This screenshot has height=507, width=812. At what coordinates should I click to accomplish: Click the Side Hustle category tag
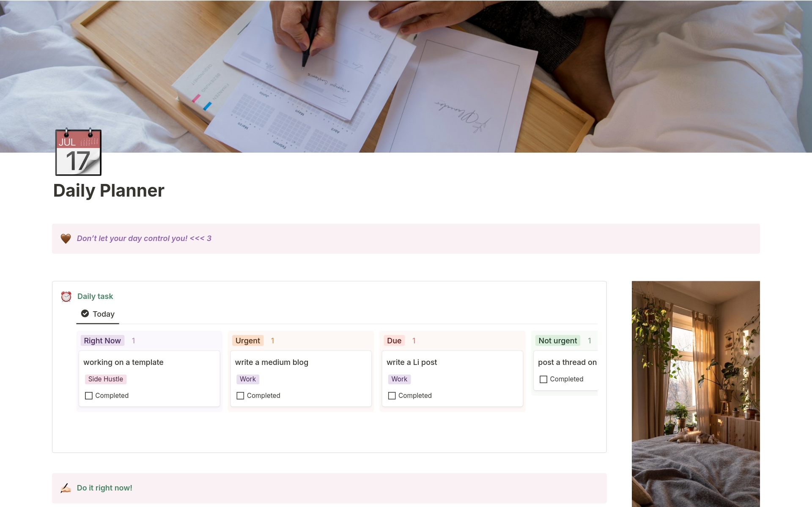coord(105,379)
